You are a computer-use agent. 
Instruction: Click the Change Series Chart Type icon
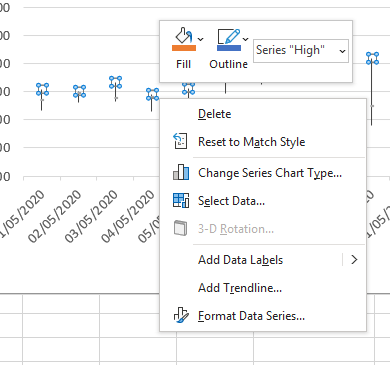[181, 172]
